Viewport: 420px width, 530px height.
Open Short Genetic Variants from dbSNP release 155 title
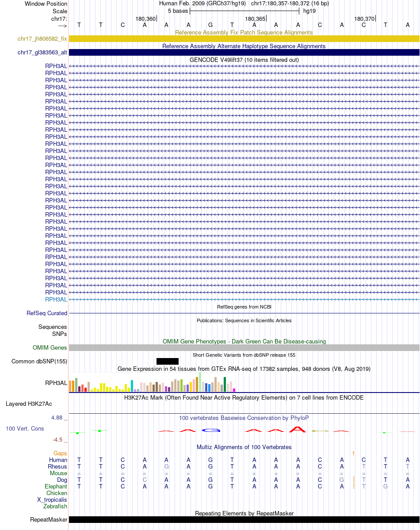click(x=244, y=355)
